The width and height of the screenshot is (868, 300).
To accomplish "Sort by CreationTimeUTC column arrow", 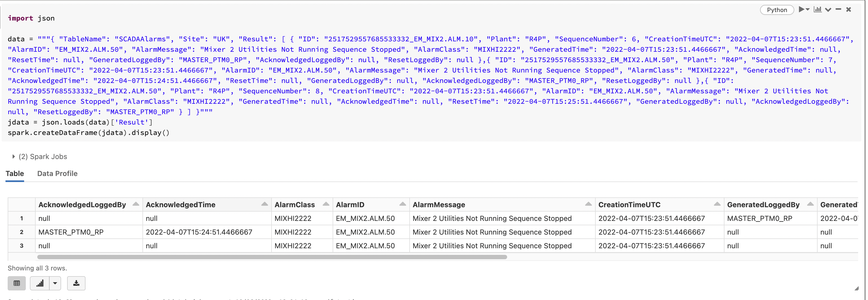I will [717, 204].
